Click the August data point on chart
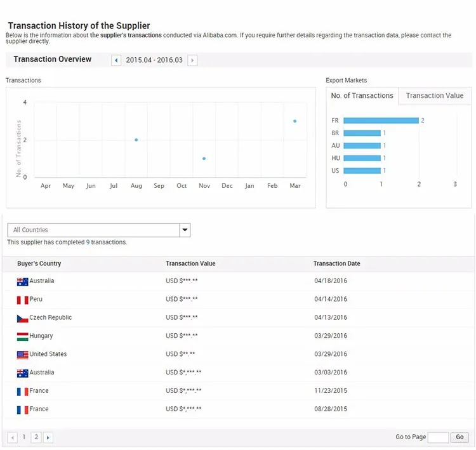476x450 pixels. pos(136,140)
